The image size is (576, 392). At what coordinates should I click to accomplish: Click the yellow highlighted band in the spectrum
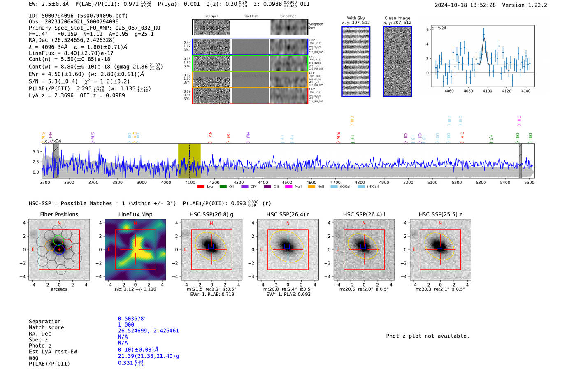click(x=189, y=160)
